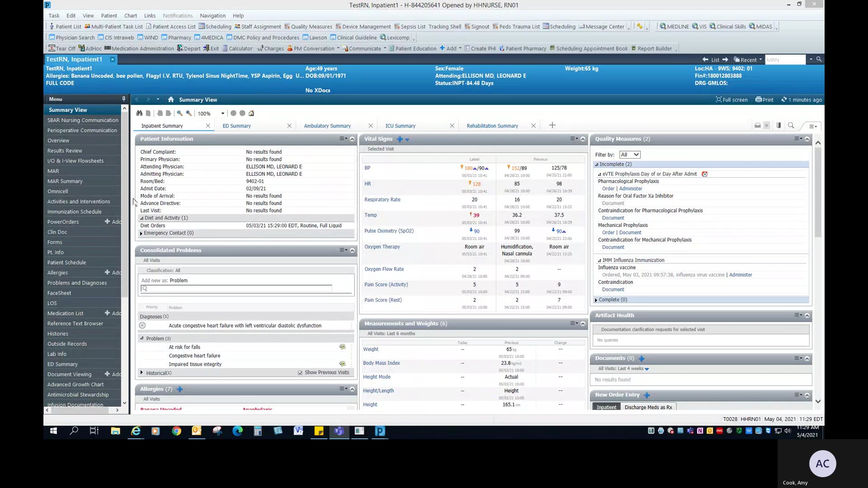Collapse the Incomplete (2) quality measures
This screenshot has height=488, width=868.
597,164
